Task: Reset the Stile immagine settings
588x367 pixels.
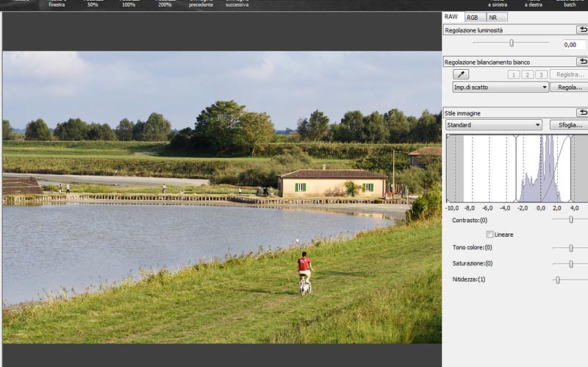Action: coord(581,113)
